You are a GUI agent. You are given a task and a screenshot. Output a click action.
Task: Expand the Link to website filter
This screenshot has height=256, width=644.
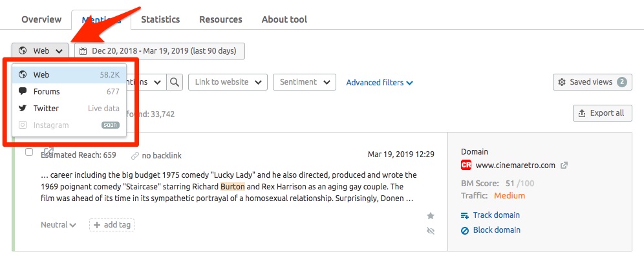click(228, 82)
